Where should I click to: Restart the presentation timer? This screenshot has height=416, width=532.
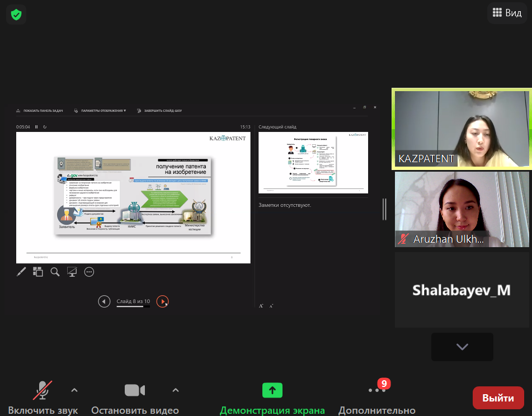click(x=45, y=127)
